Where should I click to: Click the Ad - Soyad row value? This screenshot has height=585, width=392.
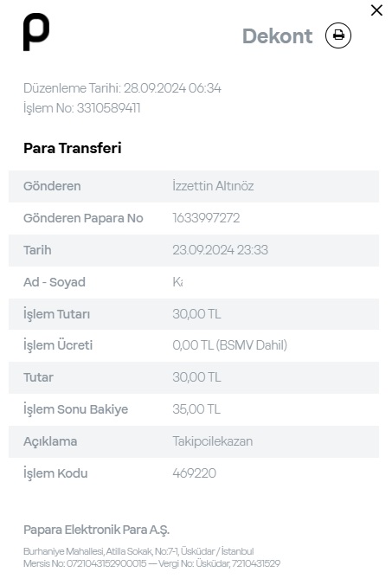tap(177, 282)
